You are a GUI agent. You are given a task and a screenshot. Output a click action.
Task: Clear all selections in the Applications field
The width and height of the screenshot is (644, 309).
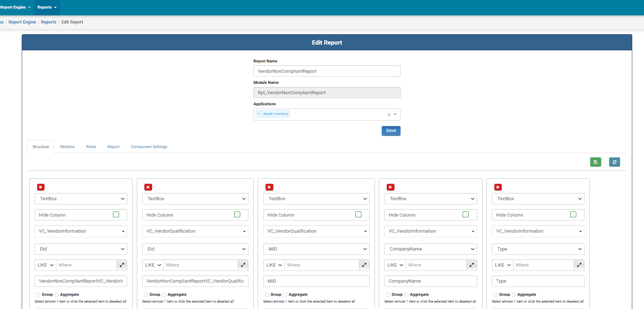point(389,115)
